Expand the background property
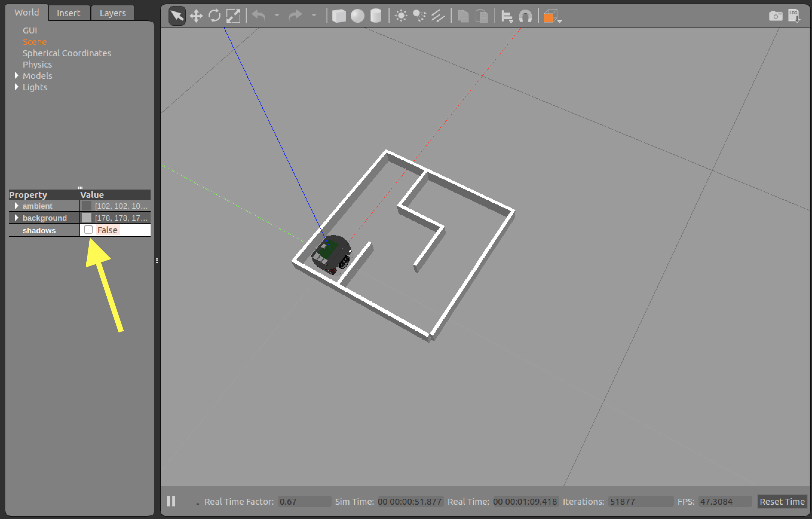Screen dimensions: 812x519 click(16, 218)
